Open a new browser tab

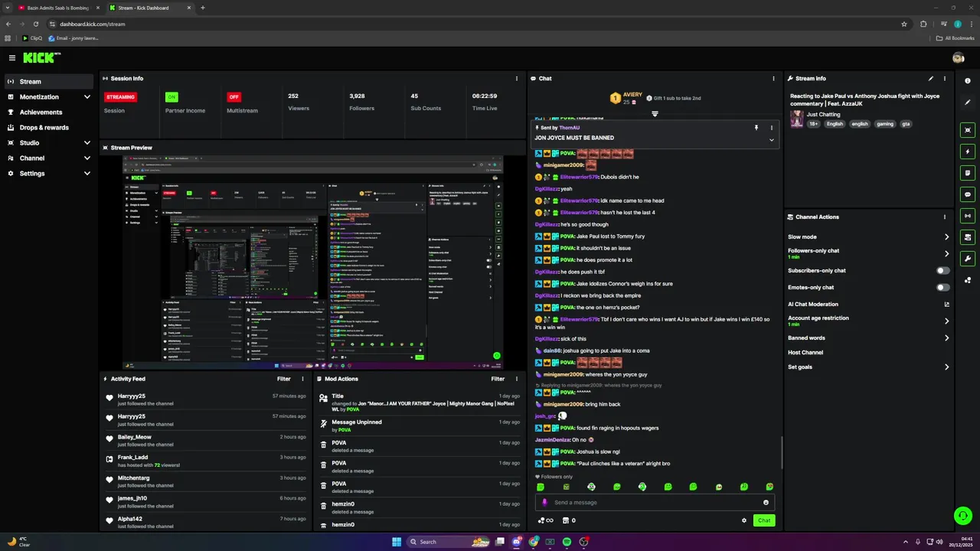203,8
